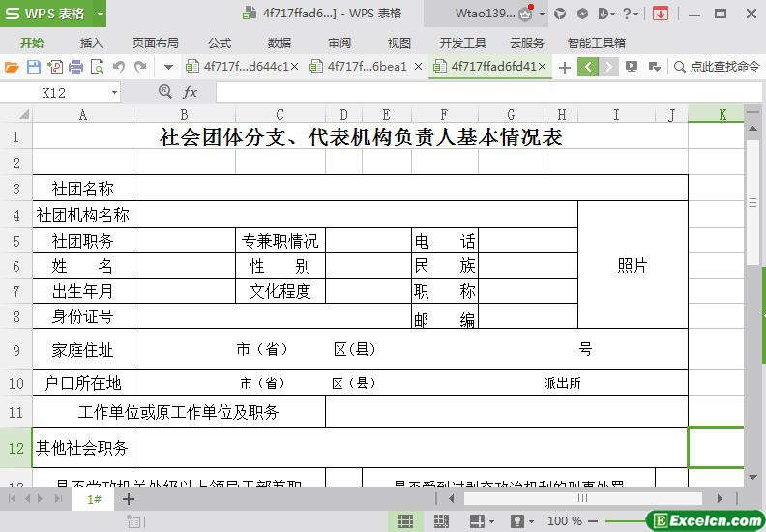Add a new sheet with plus
The image size is (766, 532).
pos(129,499)
